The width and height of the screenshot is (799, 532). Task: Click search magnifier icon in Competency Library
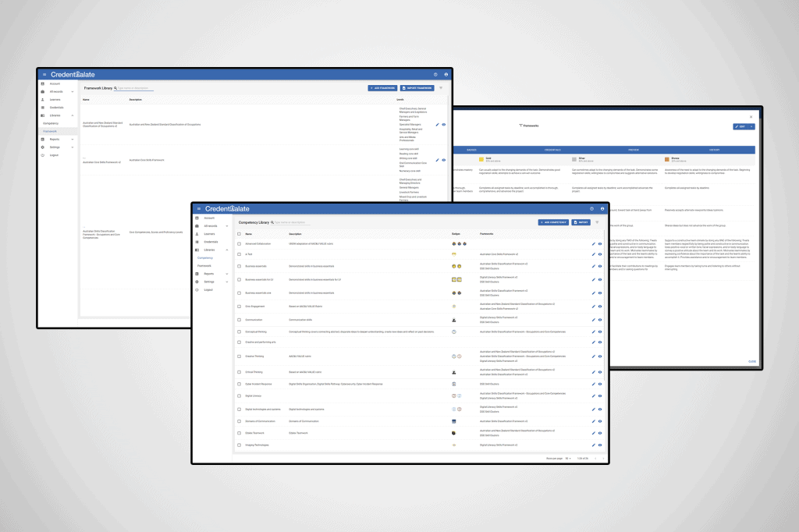click(x=272, y=222)
